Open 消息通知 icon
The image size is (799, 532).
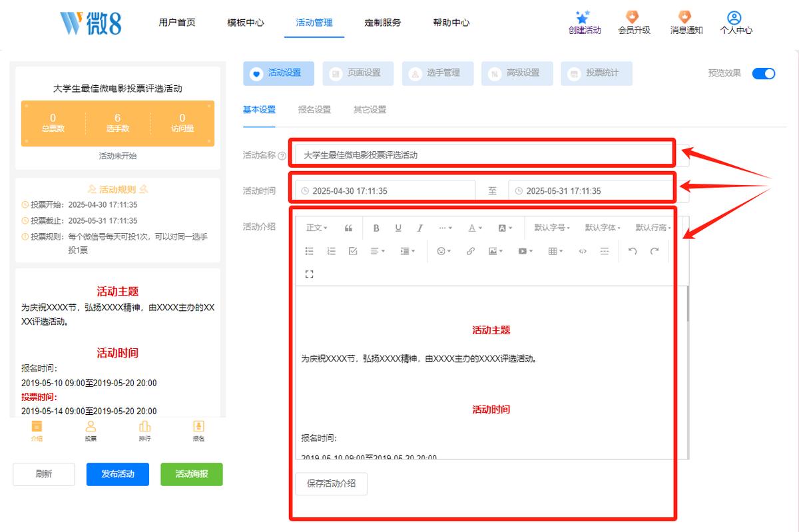pos(684,17)
